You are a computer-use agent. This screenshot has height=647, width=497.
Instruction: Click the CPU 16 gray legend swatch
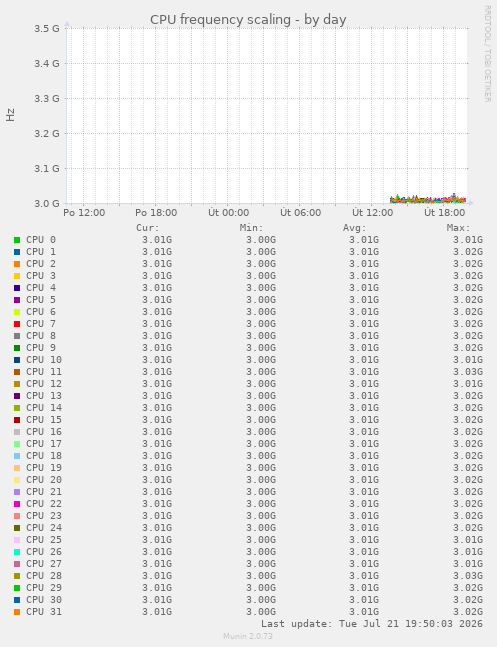(17, 432)
